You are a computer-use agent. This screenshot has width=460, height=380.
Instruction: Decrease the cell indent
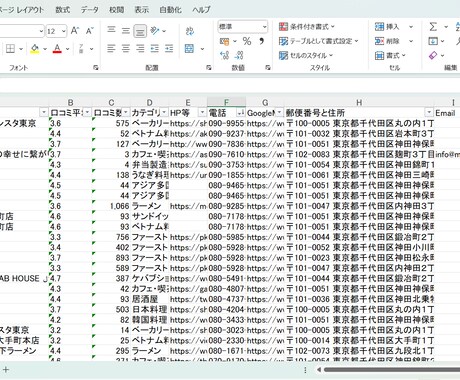point(155,49)
